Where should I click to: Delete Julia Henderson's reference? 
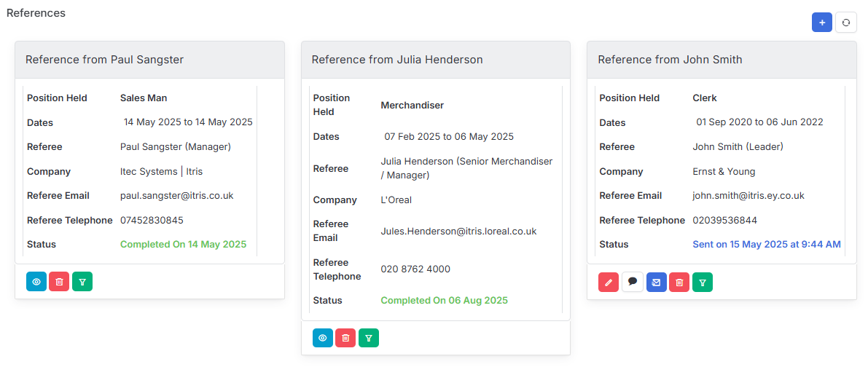tap(345, 338)
